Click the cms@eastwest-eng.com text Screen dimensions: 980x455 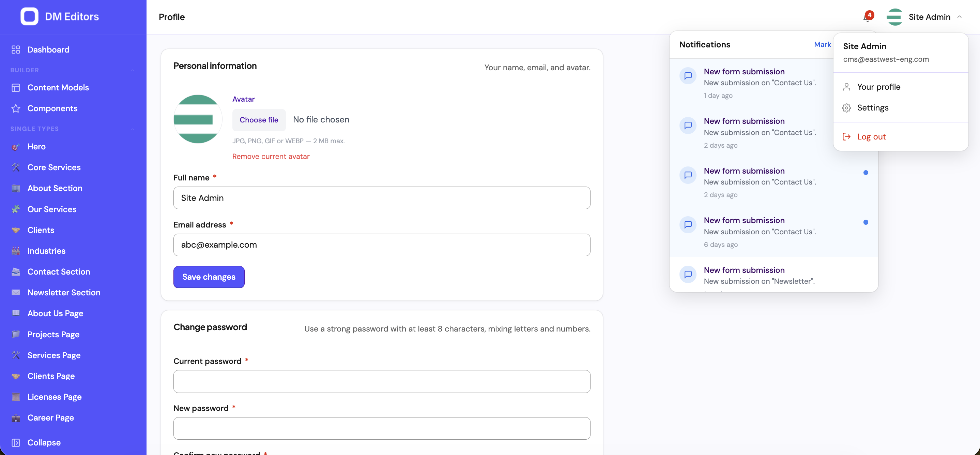886,59
